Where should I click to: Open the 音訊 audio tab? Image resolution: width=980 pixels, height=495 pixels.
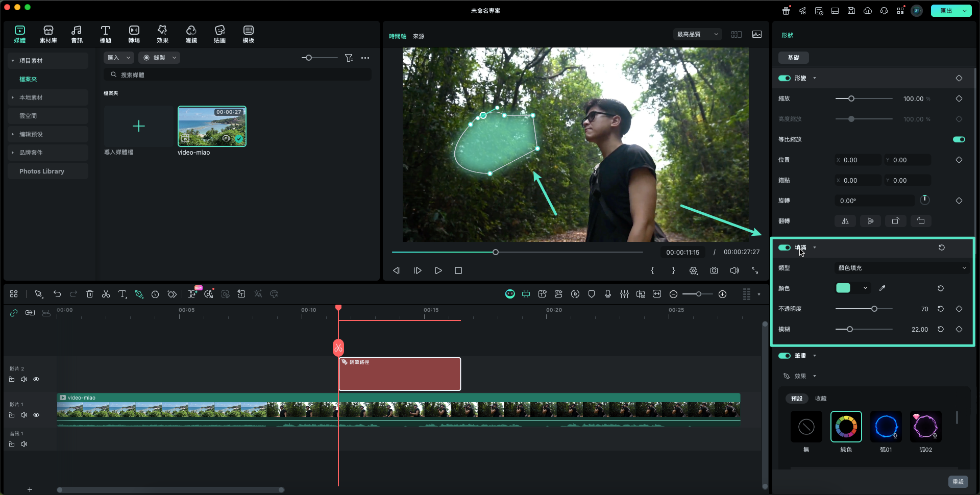click(x=77, y=34)
